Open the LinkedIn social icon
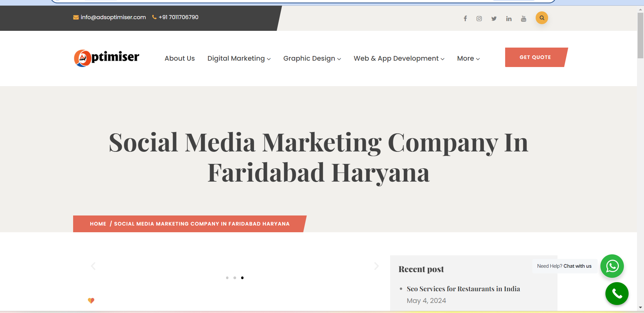 click(x=509, y=18)
